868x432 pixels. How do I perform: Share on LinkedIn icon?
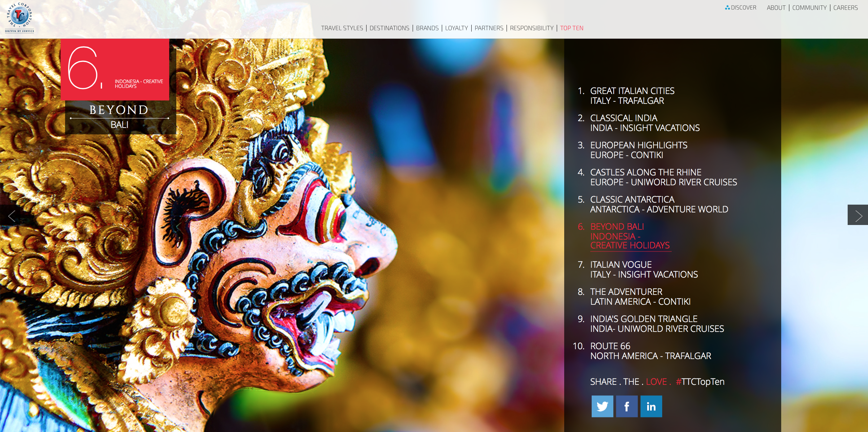pos(651,406)
